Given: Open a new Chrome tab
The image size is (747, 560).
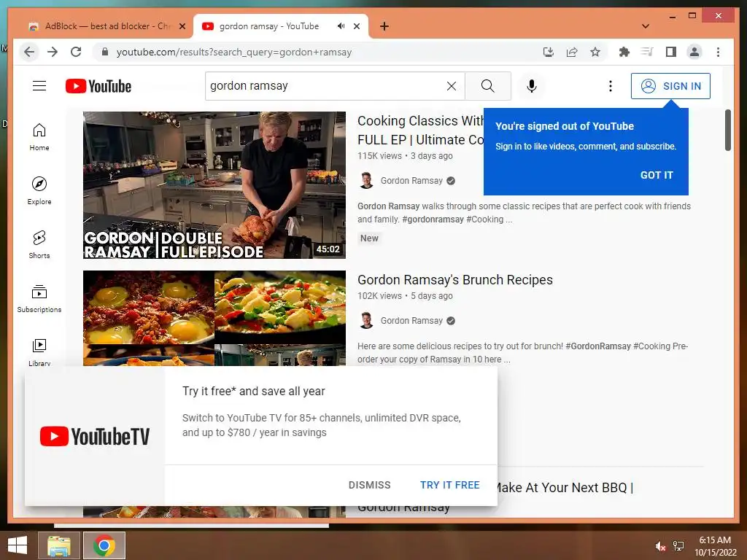Looking at the screenshot, I should pos(384,26).
